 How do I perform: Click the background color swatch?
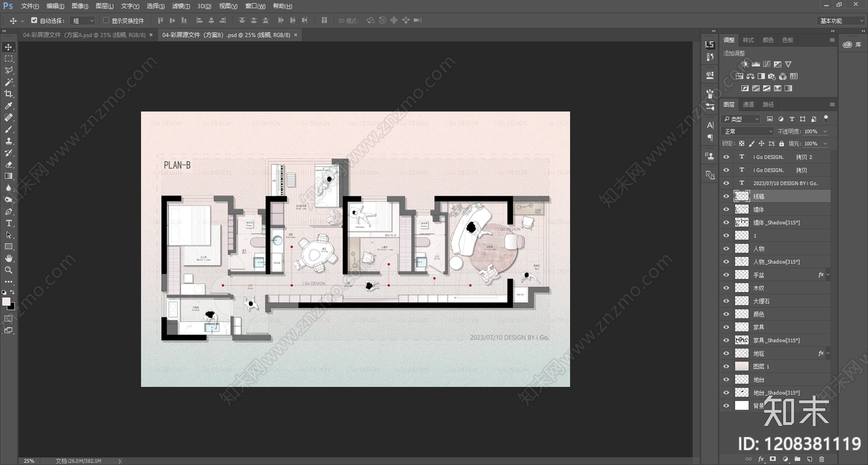point(11,306)
